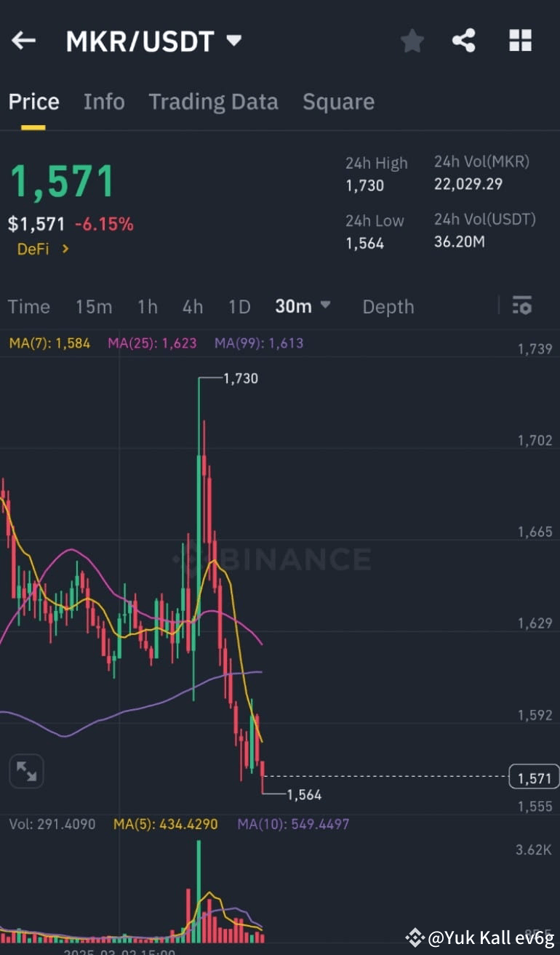Switch to the Trading Data tab
This screenshot has width=560, height=955.
point(212,102)
